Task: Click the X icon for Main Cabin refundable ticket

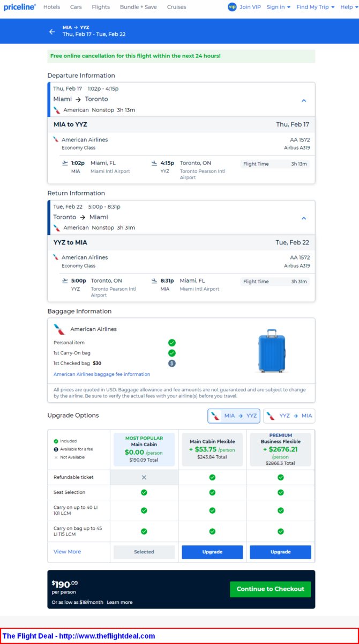Action: (144, 477)
